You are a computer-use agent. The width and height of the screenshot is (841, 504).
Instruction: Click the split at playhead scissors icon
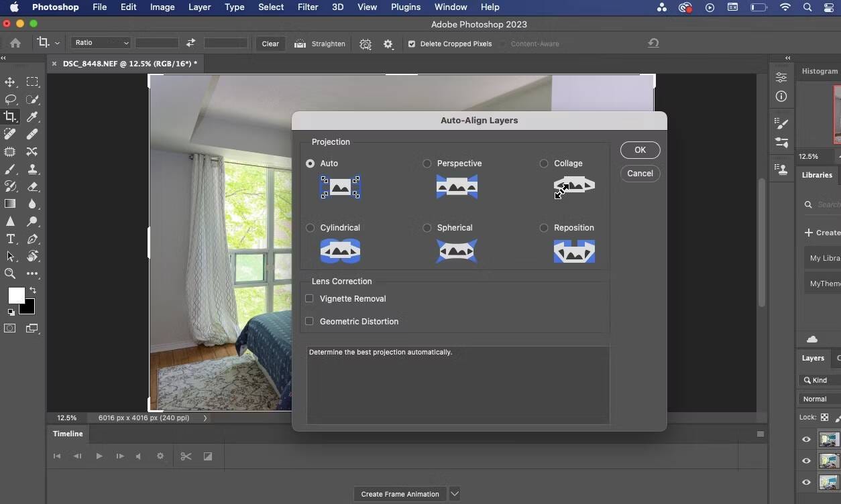[x=186, y=456]
